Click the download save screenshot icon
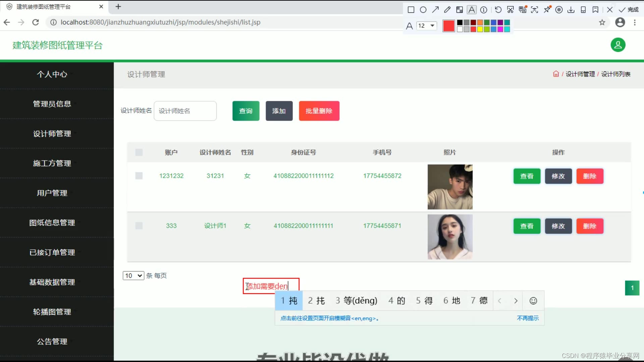This screenshot has width=644, height=362. [x=571, y=10]
